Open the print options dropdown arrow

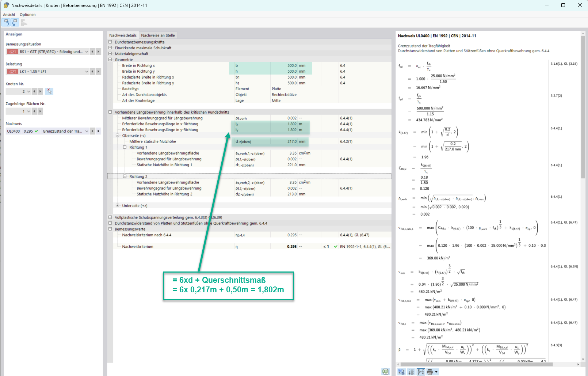coord(436,372)
